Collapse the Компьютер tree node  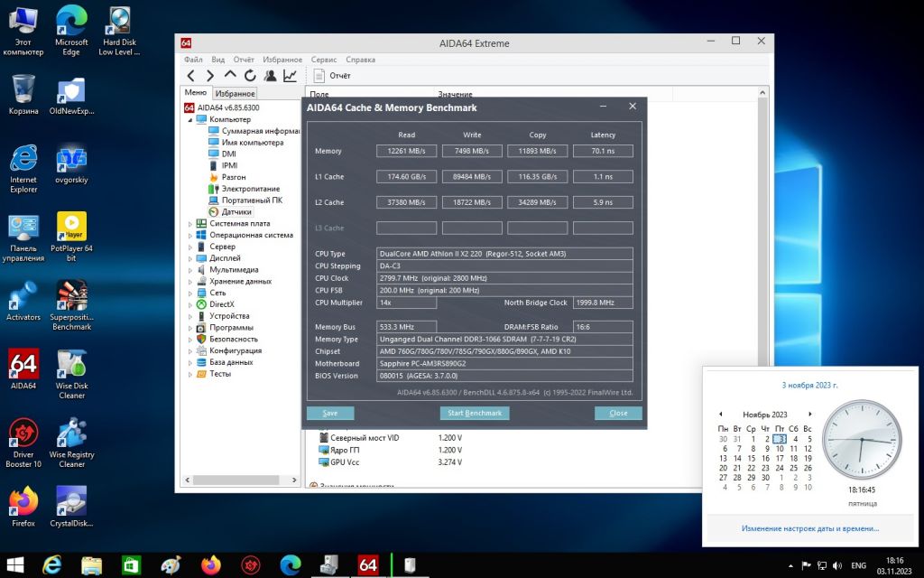(x=189, y=120)
